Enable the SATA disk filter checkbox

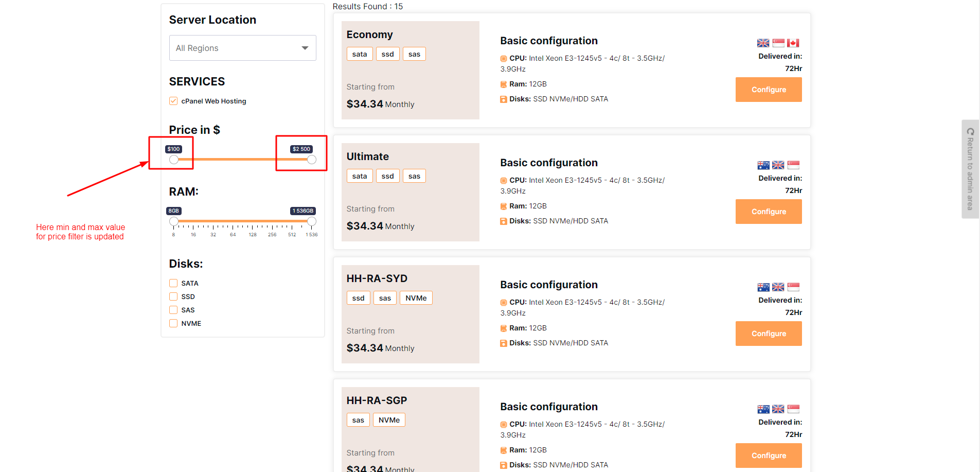[173, 283]
